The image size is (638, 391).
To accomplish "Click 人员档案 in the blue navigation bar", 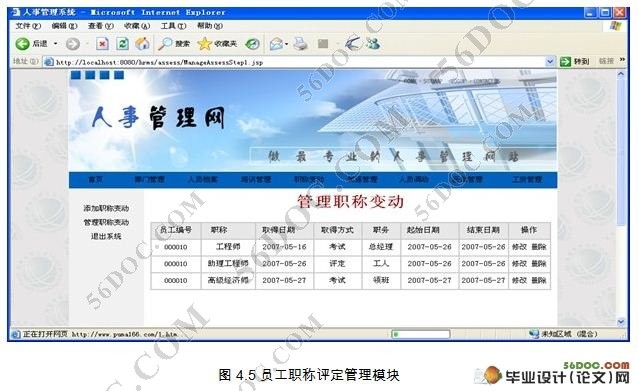I will pyautogui.click(x=203, y=179).
